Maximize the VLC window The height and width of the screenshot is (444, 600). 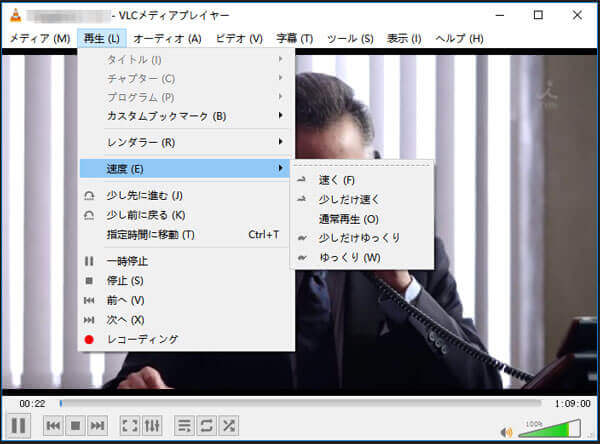pos(538,15)
